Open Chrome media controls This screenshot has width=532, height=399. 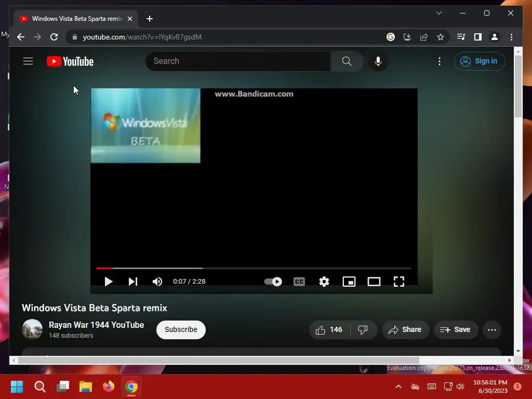461,37
